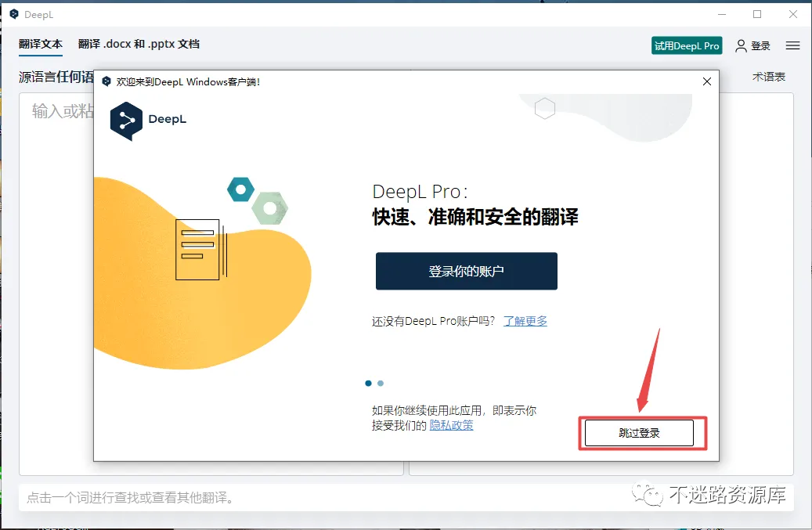Select the second page indicator dot
Image resolution: width=812 pixels, height=530 pixels.
pos(381,383)
